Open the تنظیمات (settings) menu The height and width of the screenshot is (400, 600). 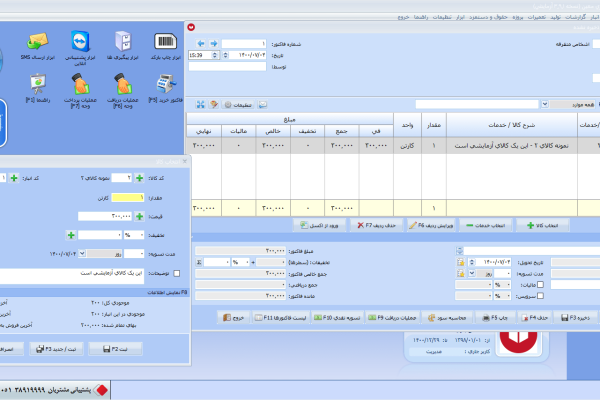442,17
